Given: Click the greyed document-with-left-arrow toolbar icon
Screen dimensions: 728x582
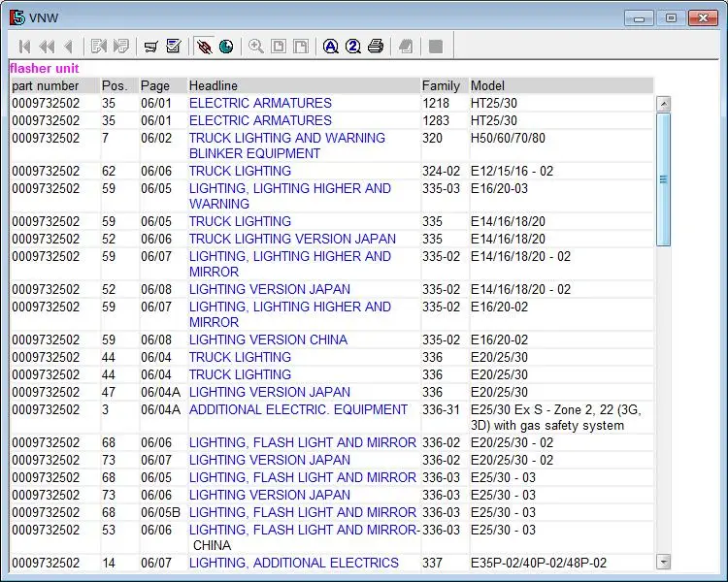Looking at the screenshot, I should [x=99, y=47].
